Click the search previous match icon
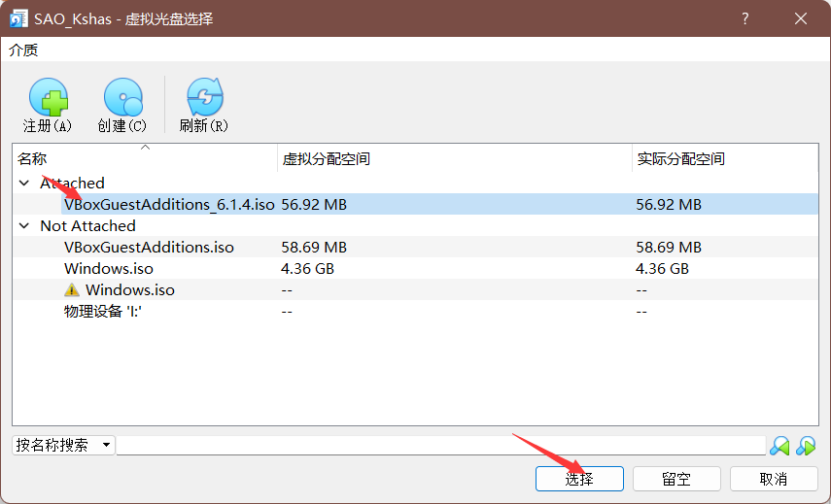The height and width of the screenshot is (504, 831). click(779, 446)
